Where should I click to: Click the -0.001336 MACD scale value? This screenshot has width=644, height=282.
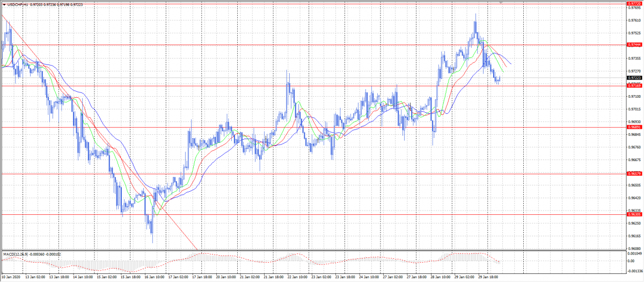click(x=635, y=271)
